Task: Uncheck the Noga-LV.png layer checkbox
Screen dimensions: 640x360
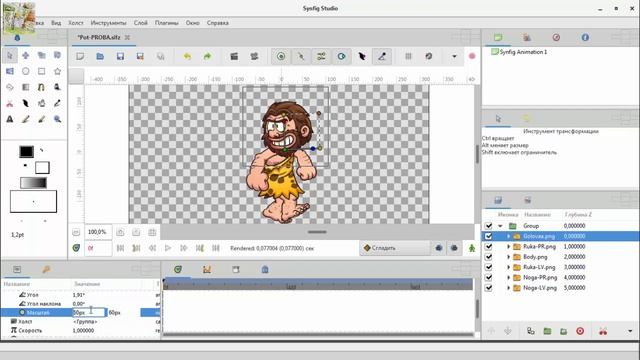Action: click(488, 288)
